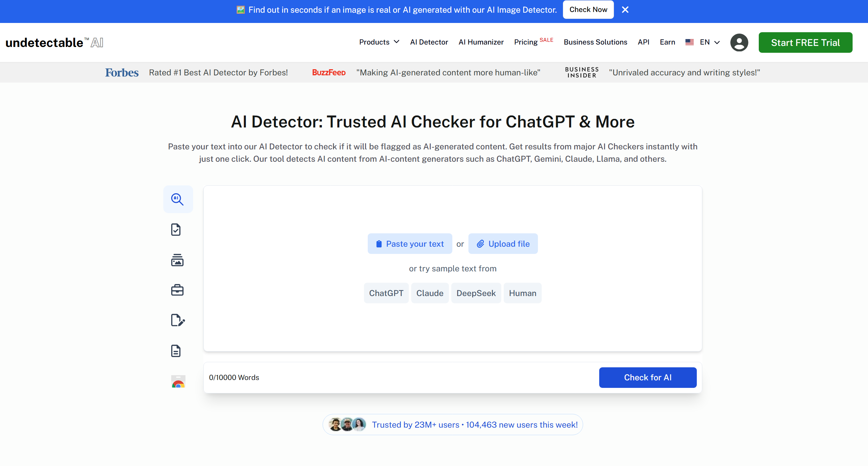Click 'Unrivaled accuracy and writing styles!' quote
868x466 pixels.
pyautogui.click(x=684, y=73)
